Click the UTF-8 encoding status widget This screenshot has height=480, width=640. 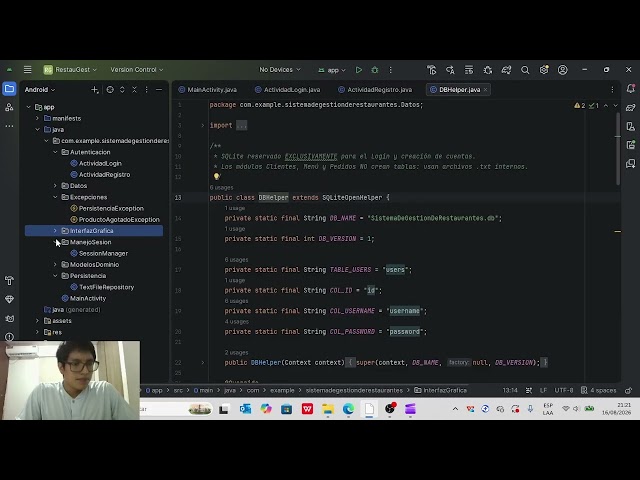tap(564, 390)
